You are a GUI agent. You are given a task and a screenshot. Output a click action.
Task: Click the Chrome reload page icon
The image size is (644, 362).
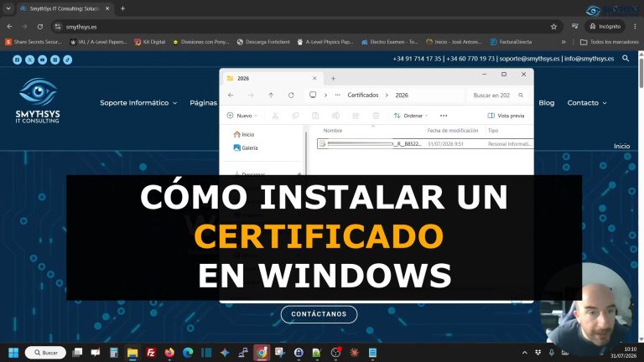(40, 27)
